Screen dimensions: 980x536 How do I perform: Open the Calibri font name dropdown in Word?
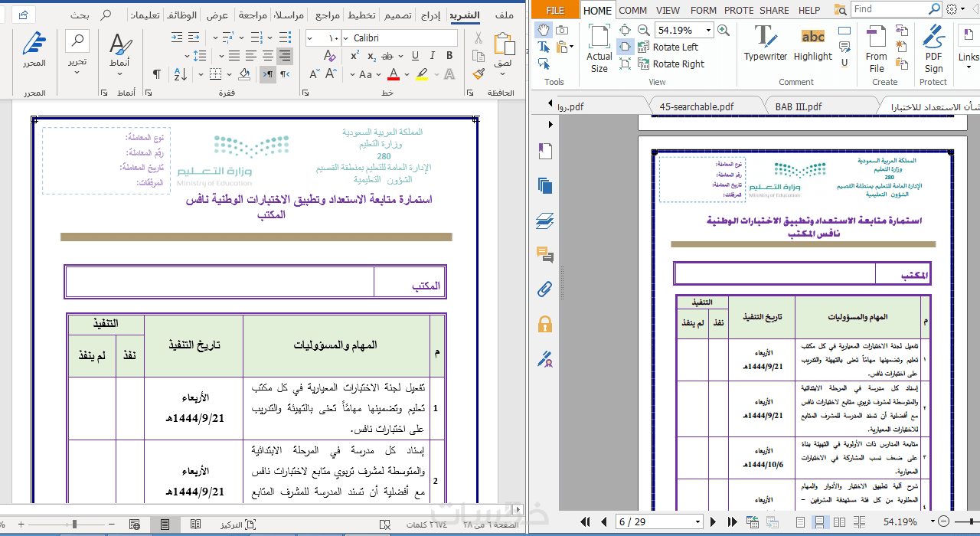coord(346,38)
